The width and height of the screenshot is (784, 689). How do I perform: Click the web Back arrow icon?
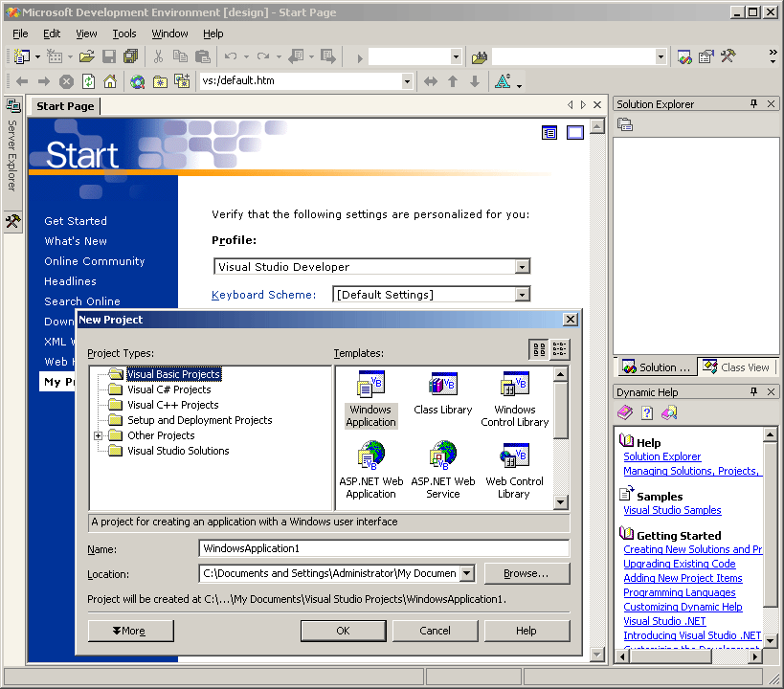pyautogui.click(x=22, y=81)
